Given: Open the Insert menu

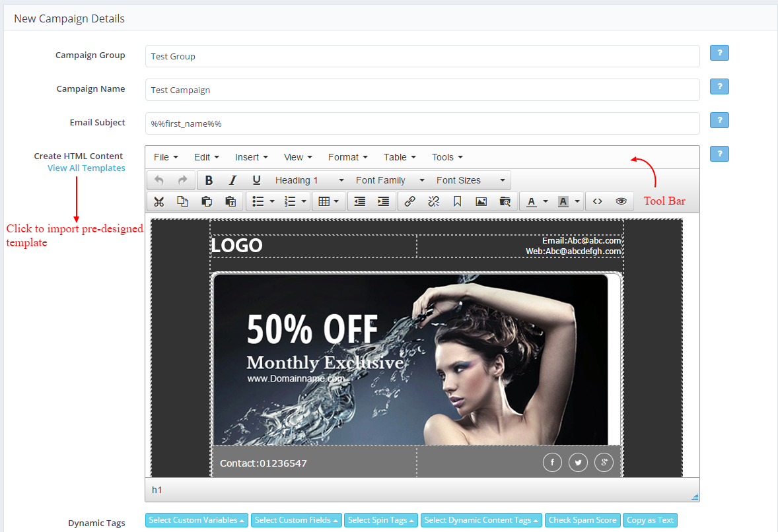Looking at the screenshot, I should pyautogui.click(x=251, y=157).
